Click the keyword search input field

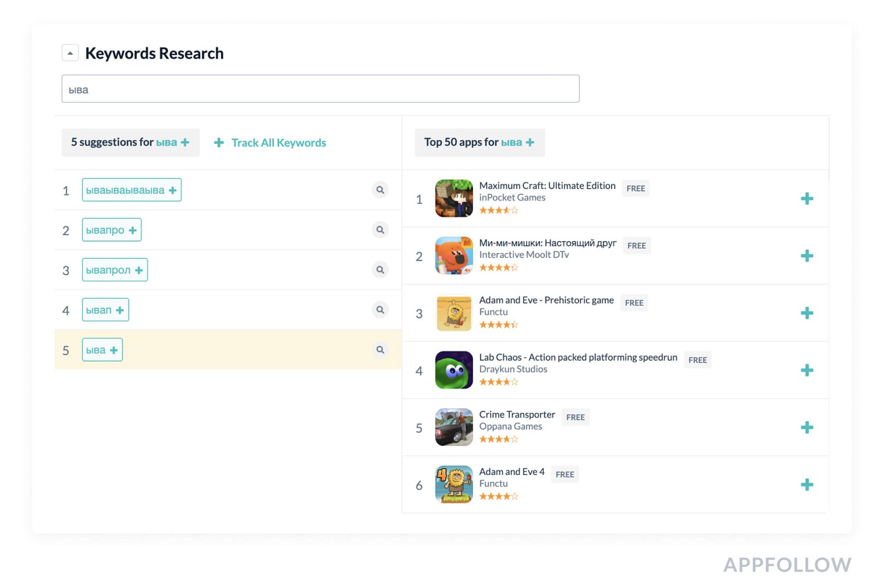coord(320,89)
